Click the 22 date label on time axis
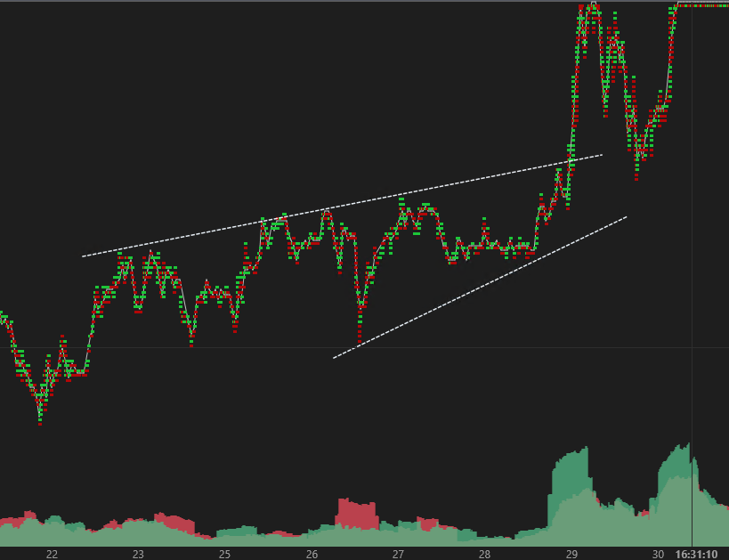Image resolution: width=729 pixels, height=560 pixels. (52, 555)
